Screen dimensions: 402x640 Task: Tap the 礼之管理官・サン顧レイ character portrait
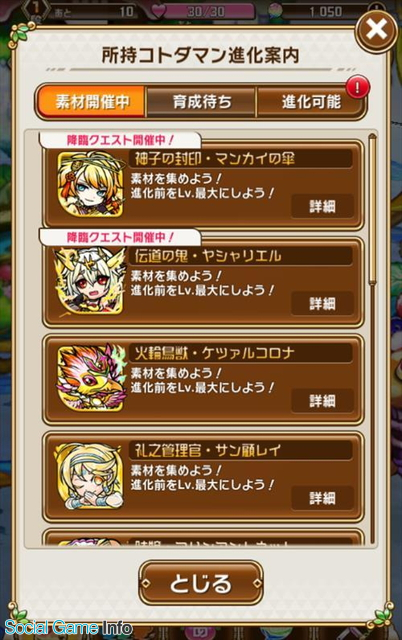pos(90,476)
